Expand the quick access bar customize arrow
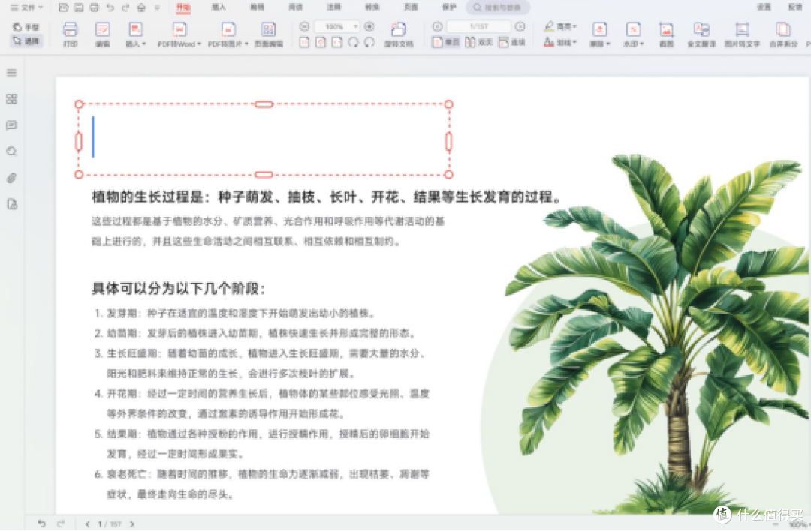The height and width of the screenshot is (532, 811). coord(157,8)
